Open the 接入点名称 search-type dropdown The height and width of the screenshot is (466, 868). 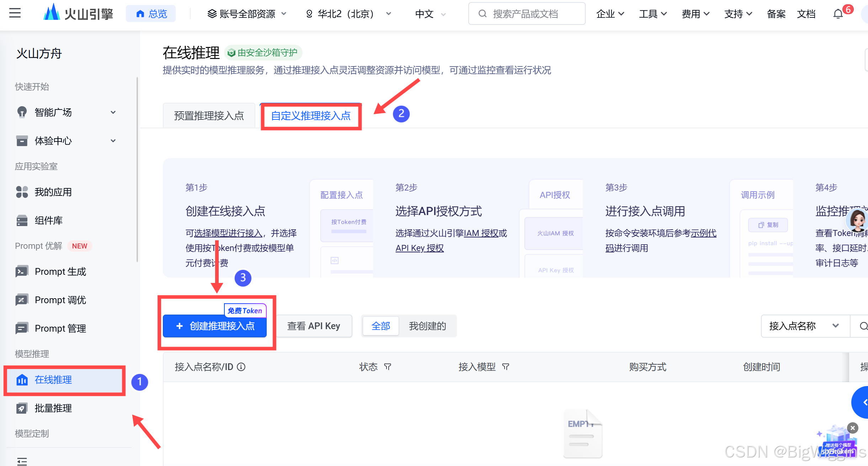804,326
